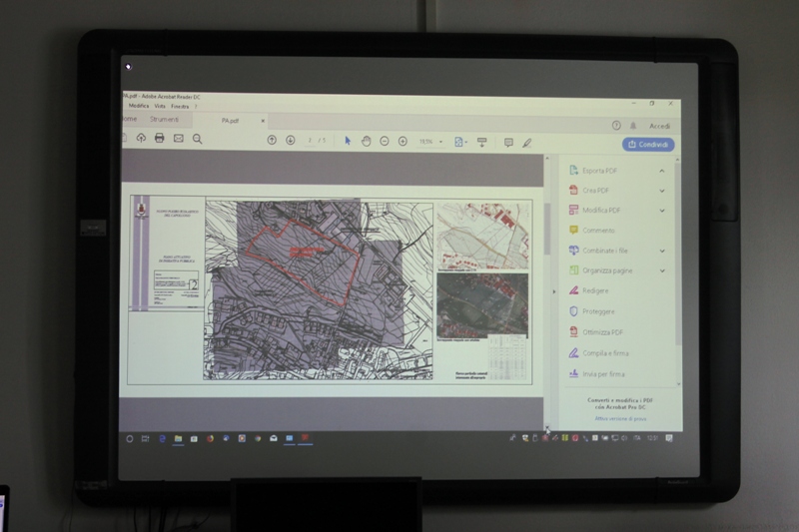
Task: Open File Explorer from the taskbar
Action: click(178, 438)
